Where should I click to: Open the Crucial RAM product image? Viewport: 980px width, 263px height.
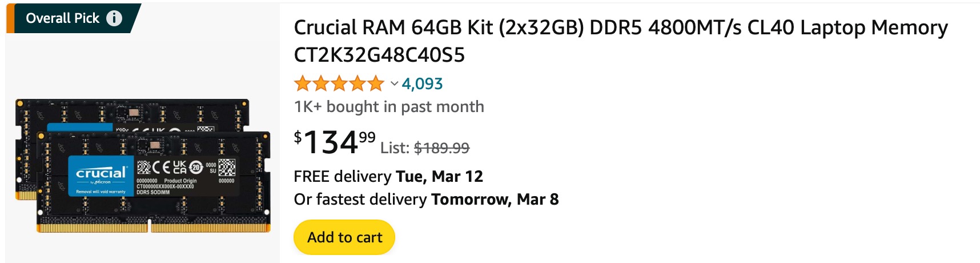pyautogui.click(x=143, y=166)
